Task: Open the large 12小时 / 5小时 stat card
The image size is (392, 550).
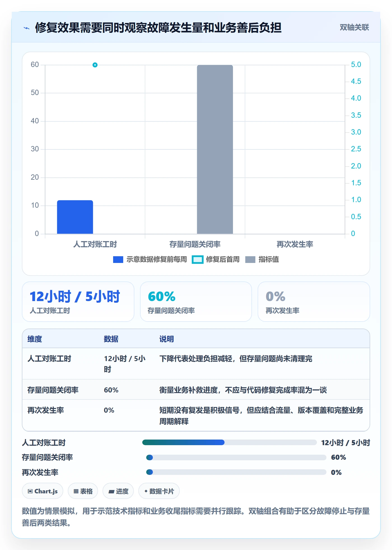Action: click(78, 302)
